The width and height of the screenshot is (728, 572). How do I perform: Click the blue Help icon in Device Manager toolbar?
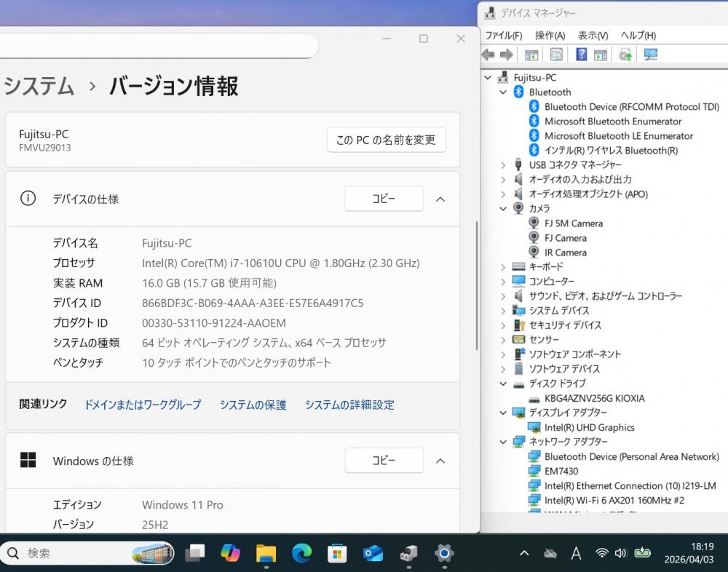(581, 55)
